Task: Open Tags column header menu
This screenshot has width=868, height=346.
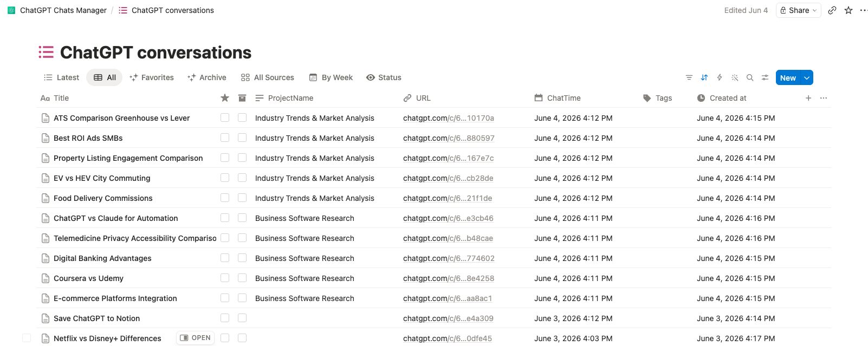Action: (657, 98)
